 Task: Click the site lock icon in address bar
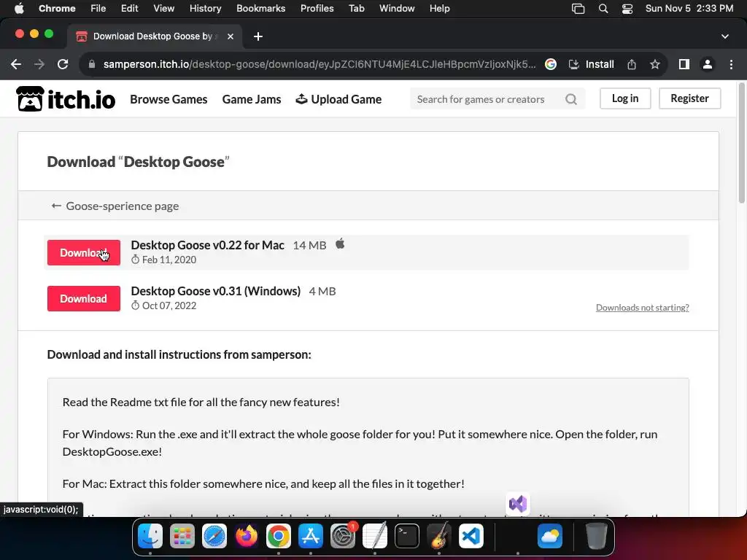tap(92, 64)
